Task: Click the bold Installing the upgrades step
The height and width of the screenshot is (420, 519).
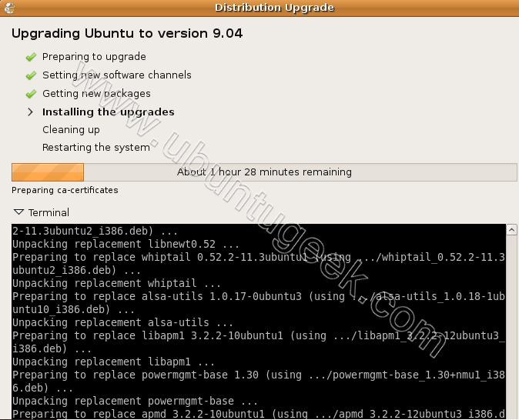Action: [x=109, y=112]
